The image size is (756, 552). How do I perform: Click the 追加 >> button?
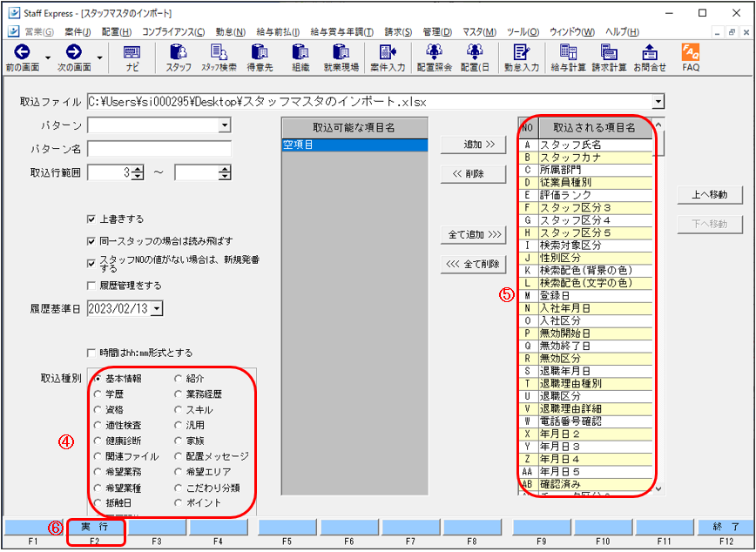coord(473,145)
